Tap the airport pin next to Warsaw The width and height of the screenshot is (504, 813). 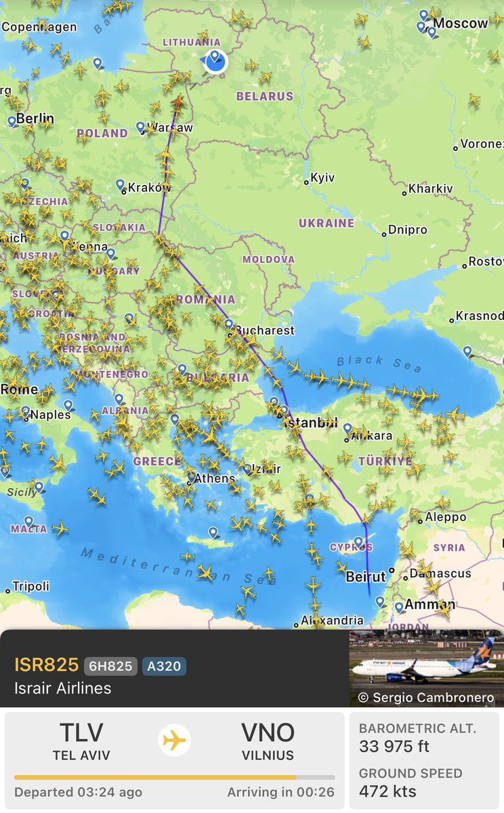tap(140, 126)
